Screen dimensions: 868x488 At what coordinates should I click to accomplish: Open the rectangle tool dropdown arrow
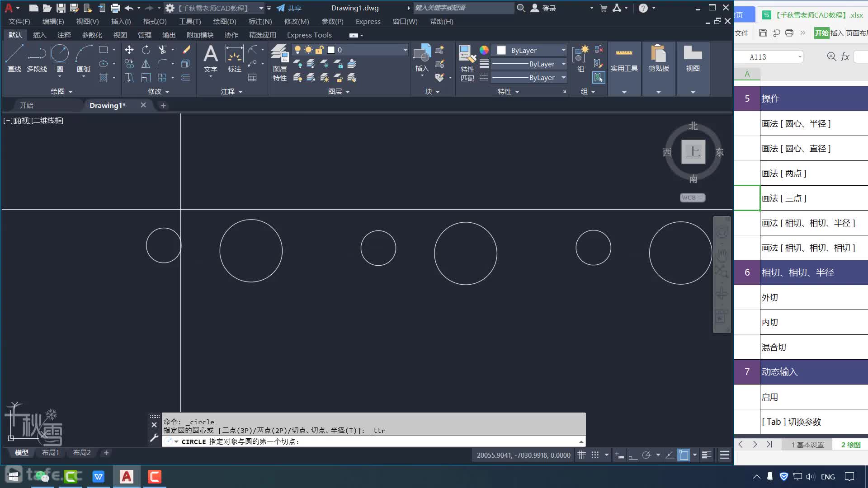pyautogui.click(x=114, y=50)
